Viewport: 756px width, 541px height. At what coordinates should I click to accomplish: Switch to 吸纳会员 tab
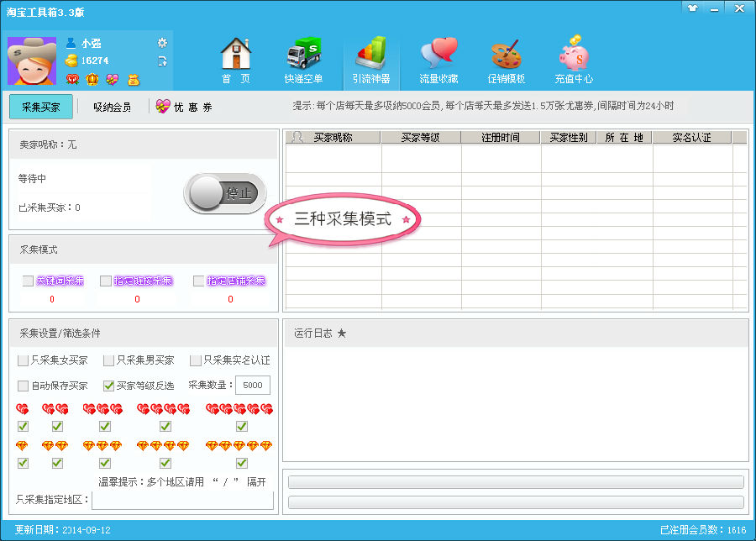(x=112, y=107)
